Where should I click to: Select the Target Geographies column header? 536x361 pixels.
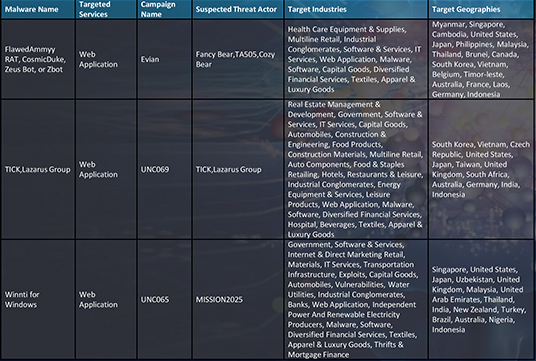click(482, 9)
